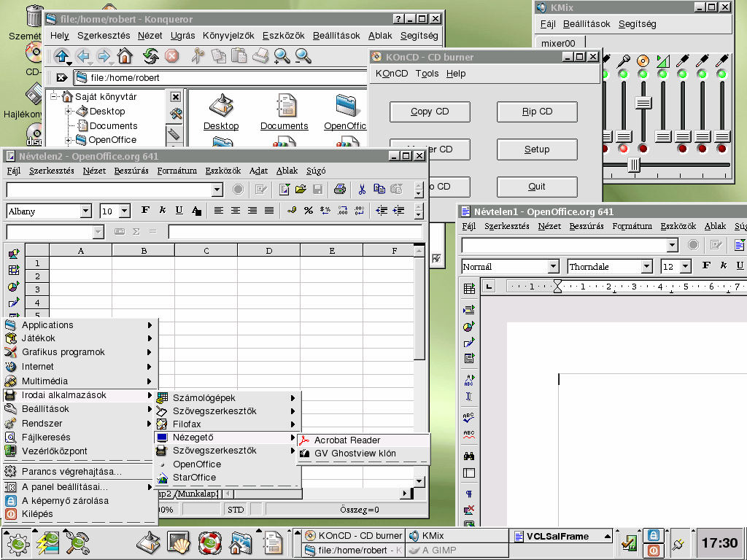Viewport: 747px width, 560px height.
Task: Toggle green mute LED under KMix microphone
Action: tap(623, 74)
